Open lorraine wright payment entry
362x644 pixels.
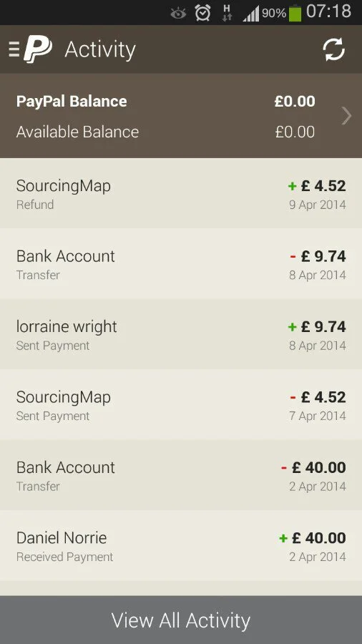coord(181,334)
